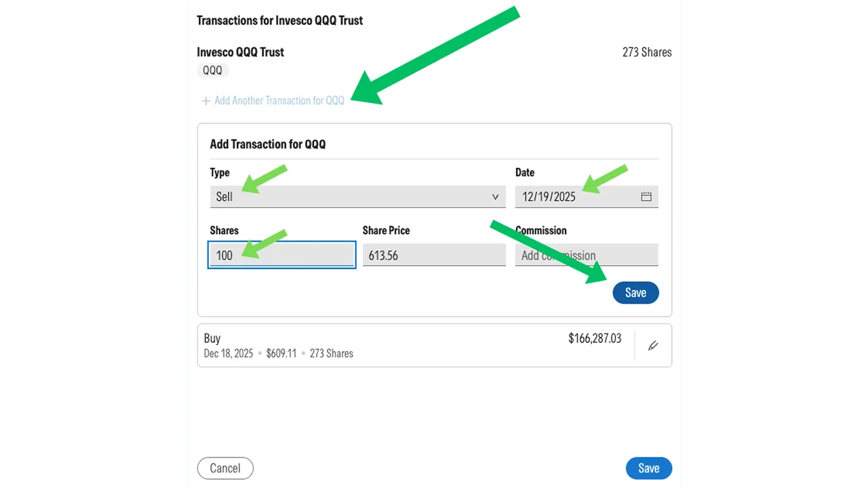The image size is (868, 488).
Task: Click the Invesco QQQ Trust holding name
Action: coord(240,52)
